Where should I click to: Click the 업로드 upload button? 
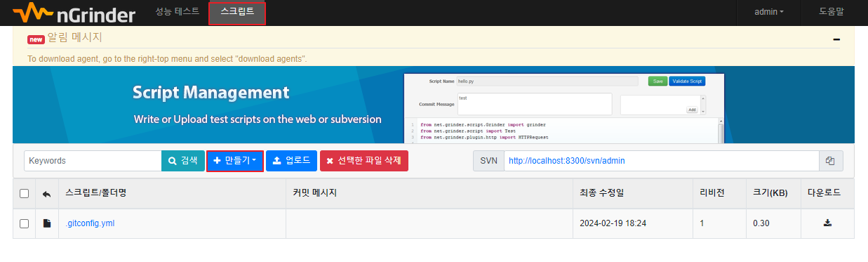pos(291,161)
